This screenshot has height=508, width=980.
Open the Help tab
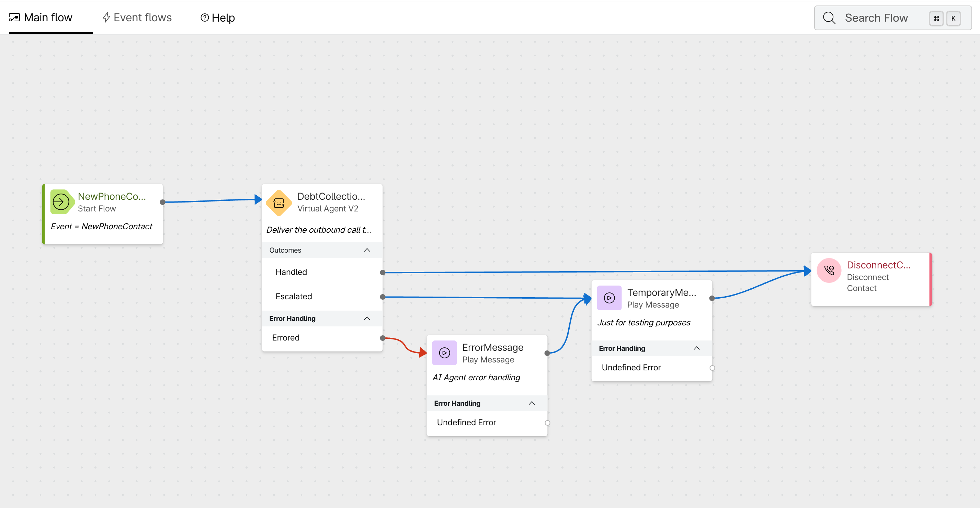pyautogui.click(x=218, y=18)
